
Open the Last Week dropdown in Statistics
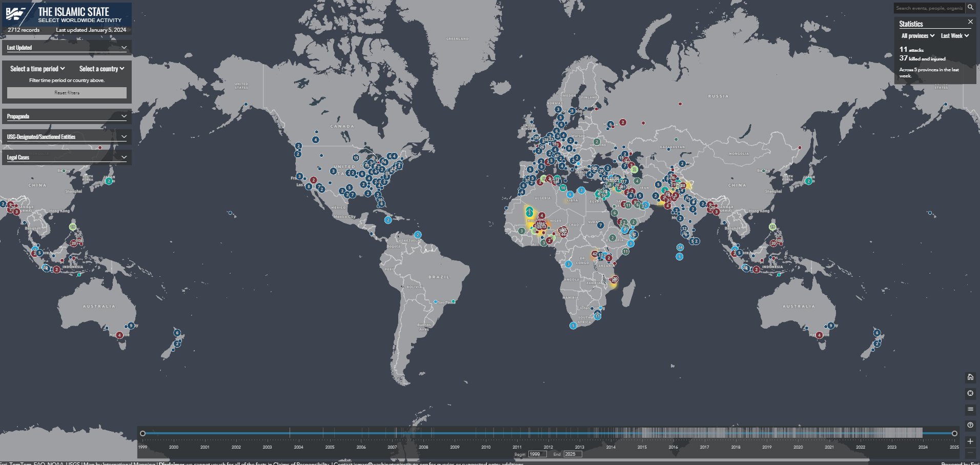(x=955, y=36)
